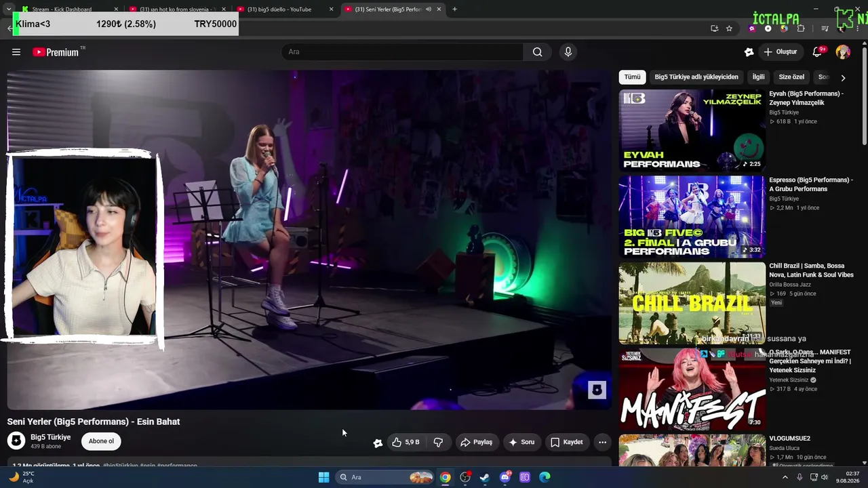
Task: Subscribe with the Abone ol button
Action: point(101,441)
